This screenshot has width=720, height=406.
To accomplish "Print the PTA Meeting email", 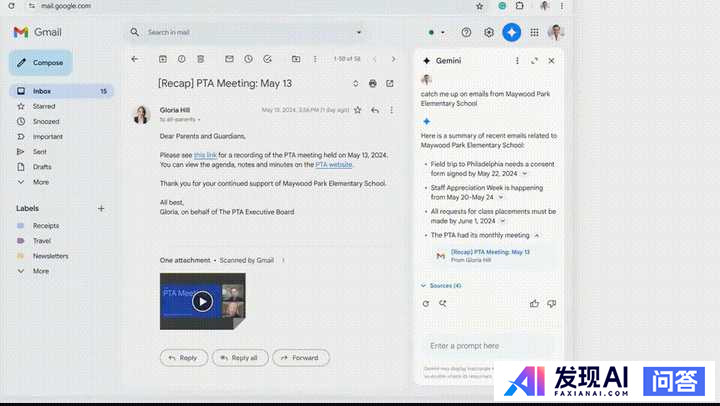I will tap(373, 84).
